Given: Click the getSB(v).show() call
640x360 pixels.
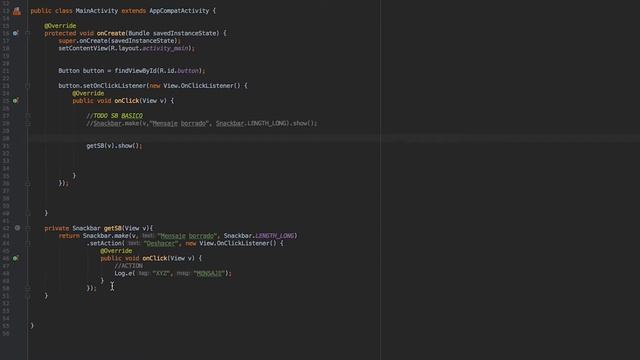Looking at the screenshot, I should [x=114, y=146].
